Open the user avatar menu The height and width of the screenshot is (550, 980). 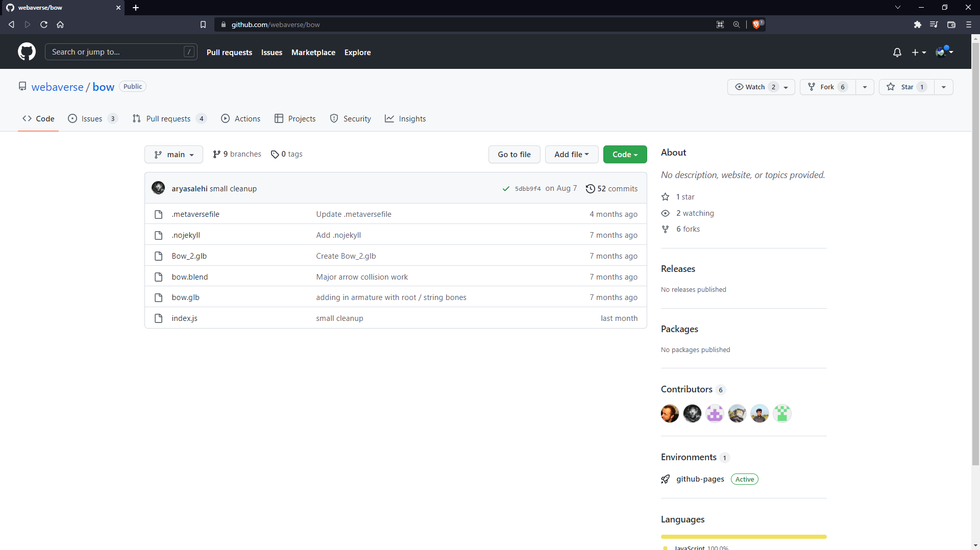pyautogui.click(x=944, y=52)
